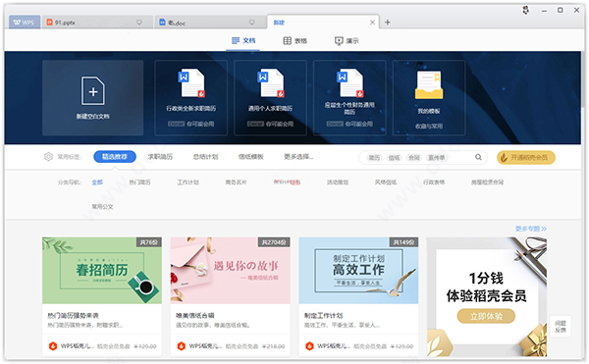
Task: Select the 文档 document type tab
Action: click(243, 40)
